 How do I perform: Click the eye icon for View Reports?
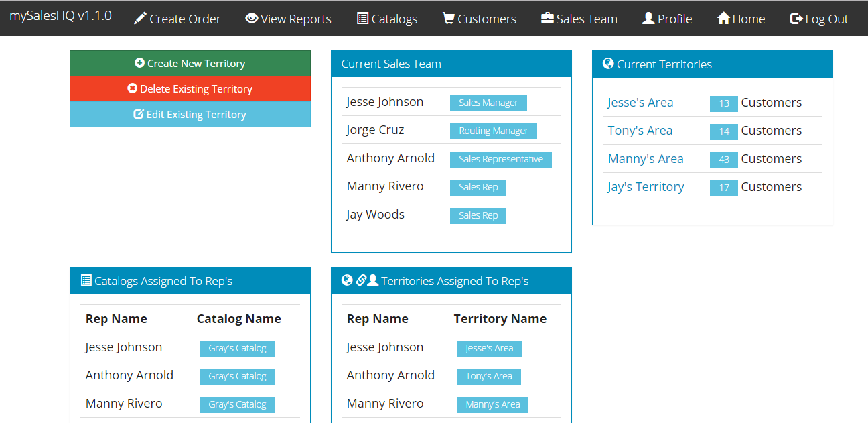252,19
